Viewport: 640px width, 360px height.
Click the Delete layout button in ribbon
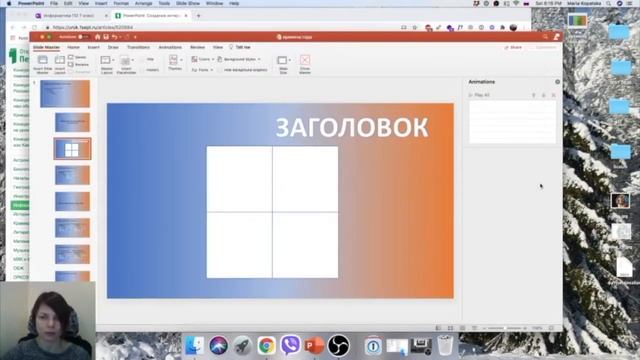pyautogui.click(x=78, y=57)
